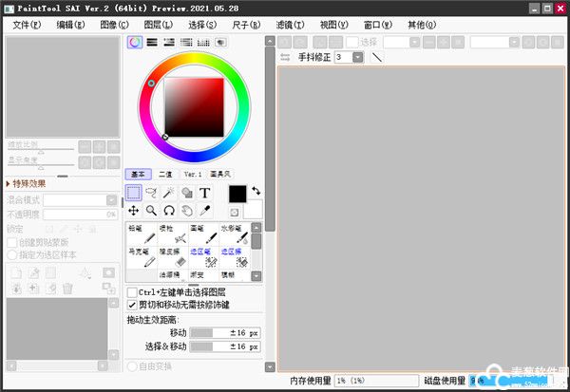Enable Ctrl+left-click layer selection checkbox

point(132,292)
